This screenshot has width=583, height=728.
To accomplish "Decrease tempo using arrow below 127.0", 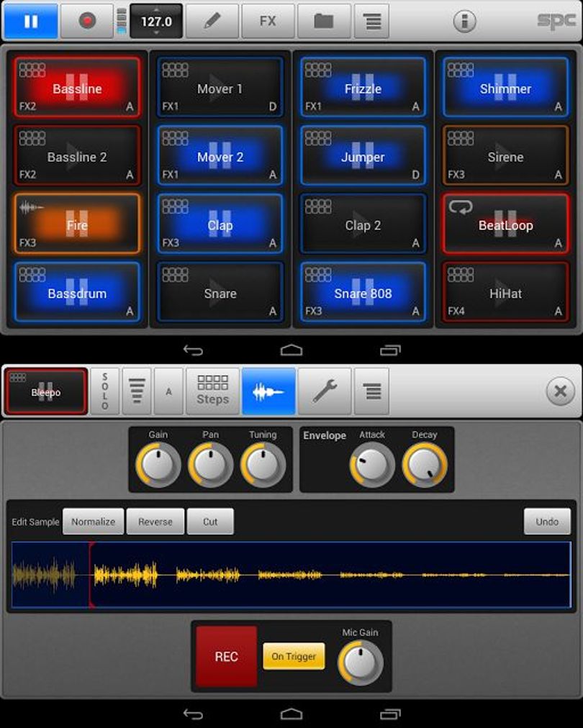I will (x=156, y=32).
